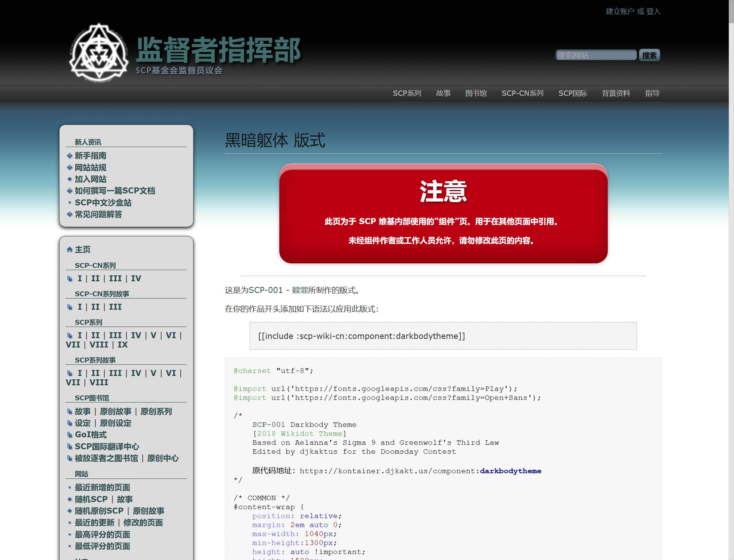Open the 建立账户 create account link
The width and height of the screenshot is (734, 560).
tap(620, 11)
